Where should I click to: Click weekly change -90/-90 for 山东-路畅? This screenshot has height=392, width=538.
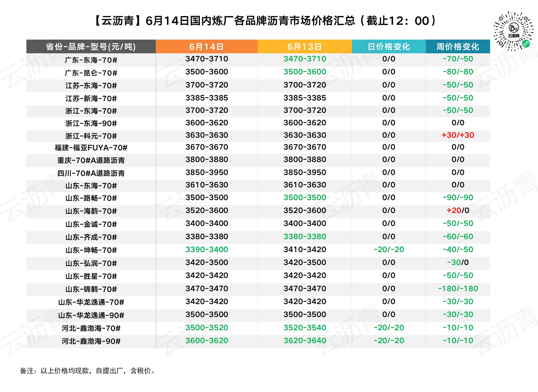[458, 197]
